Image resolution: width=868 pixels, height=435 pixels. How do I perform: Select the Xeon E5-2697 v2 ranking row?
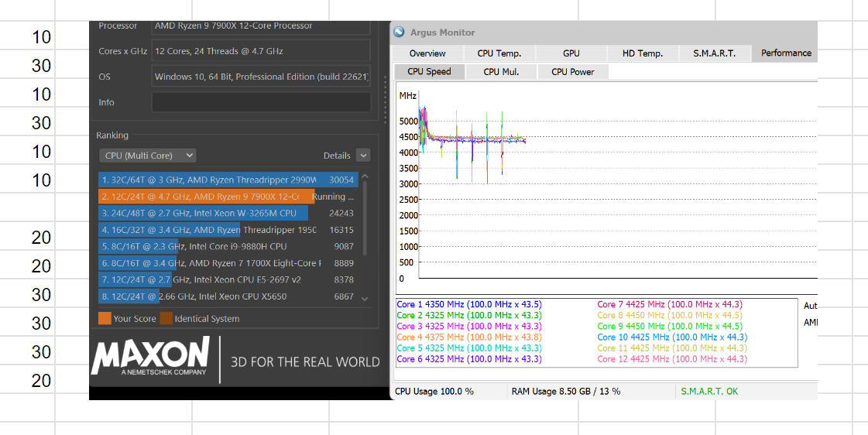pyautogui.click(x=228, y=279)
